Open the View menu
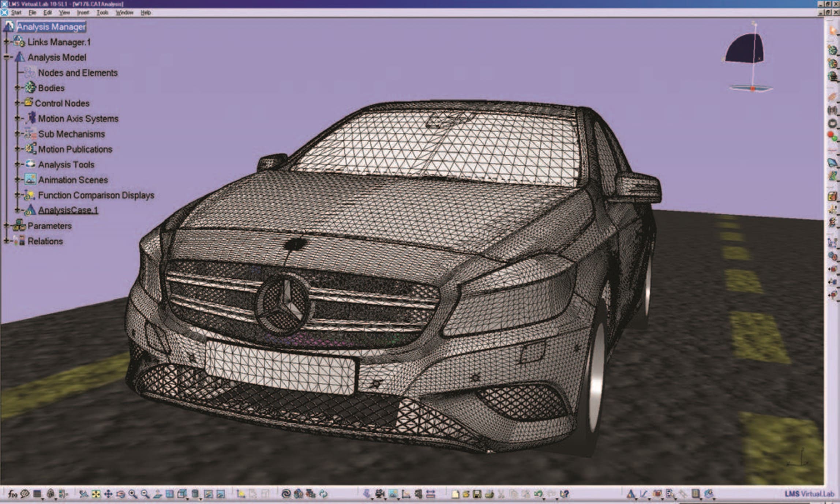 pyautogui.click(x=64, y=12)
